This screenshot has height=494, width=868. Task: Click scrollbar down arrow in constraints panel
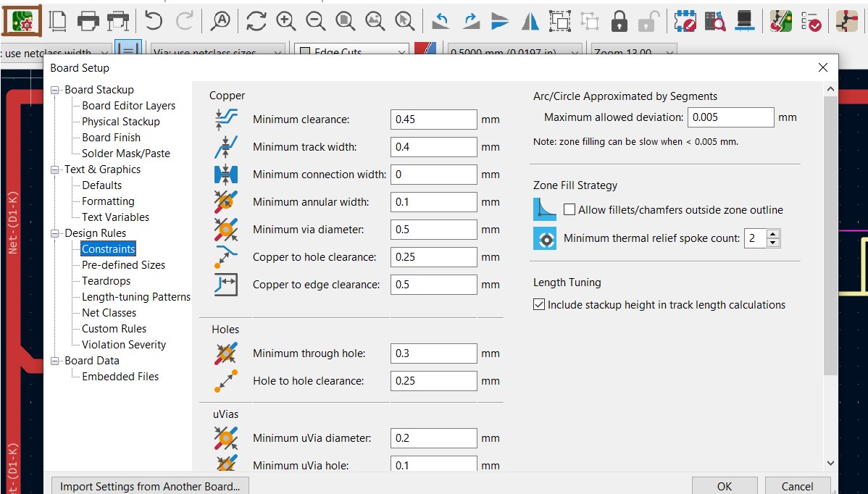pos(830,464)
